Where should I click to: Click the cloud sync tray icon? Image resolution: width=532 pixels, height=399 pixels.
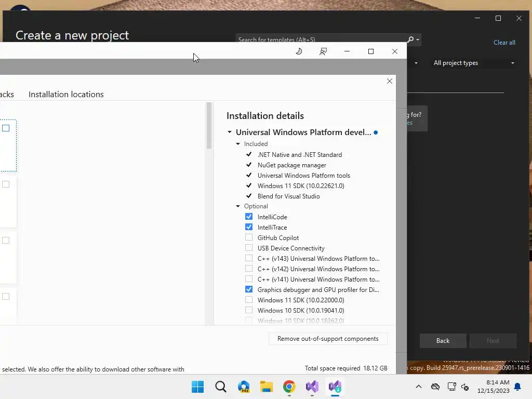pos(435,387)
